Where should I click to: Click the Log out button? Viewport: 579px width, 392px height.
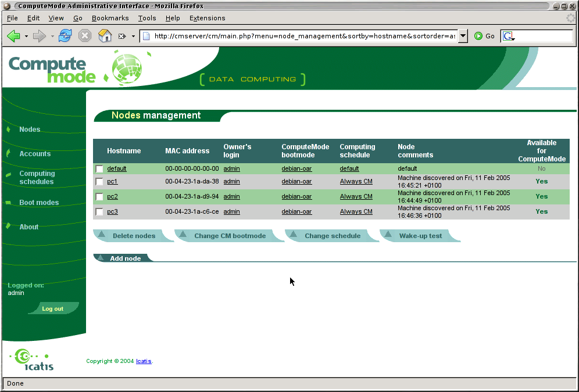tap(53, 308)
